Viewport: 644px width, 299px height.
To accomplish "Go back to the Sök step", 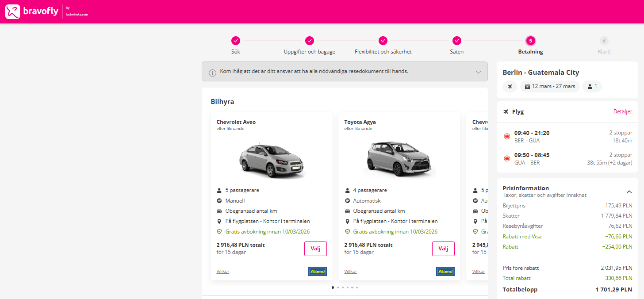I will tap(236, 41).
